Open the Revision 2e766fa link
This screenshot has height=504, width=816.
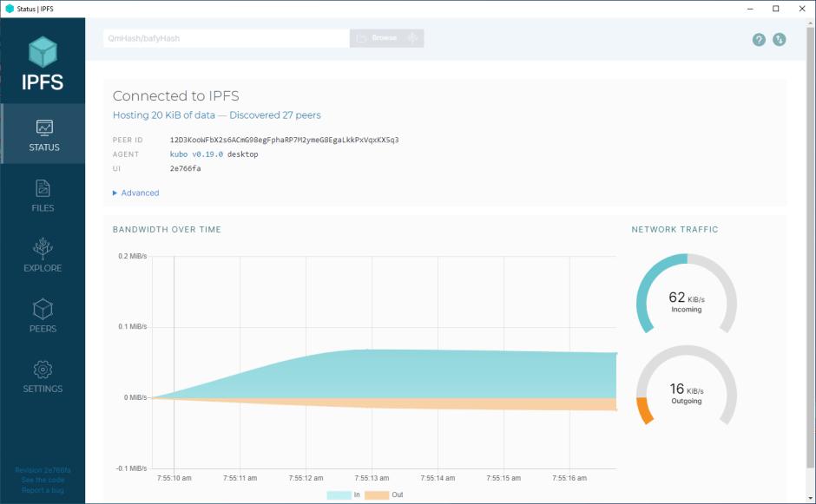pos(43,470)
